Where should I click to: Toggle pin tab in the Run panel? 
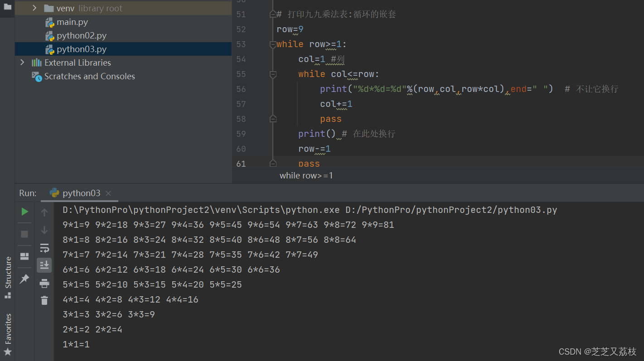pos(24,279)
